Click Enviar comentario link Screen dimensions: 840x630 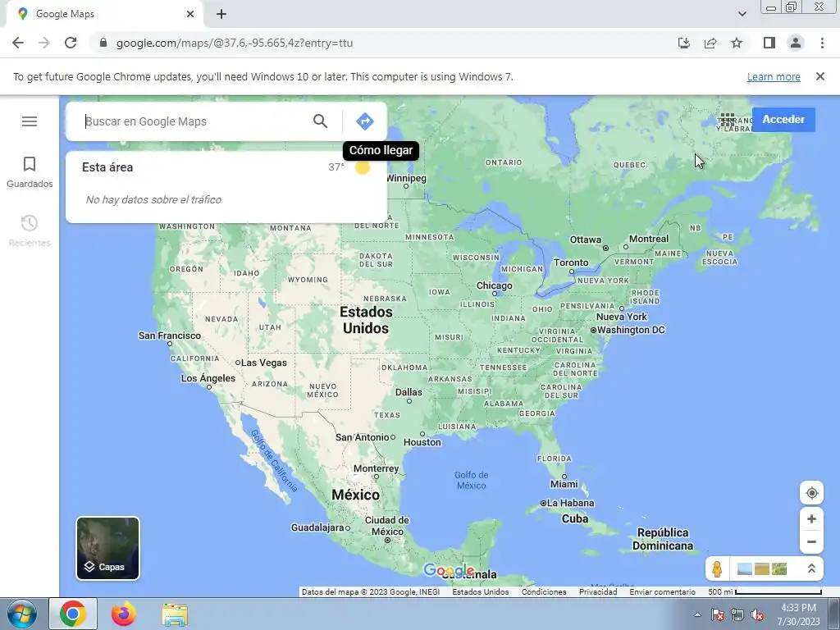coord(662,592)
